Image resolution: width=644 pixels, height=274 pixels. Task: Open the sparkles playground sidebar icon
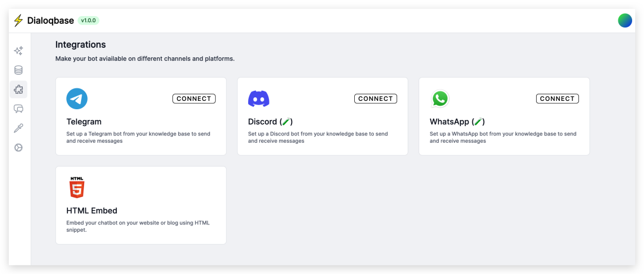(18, 51)
